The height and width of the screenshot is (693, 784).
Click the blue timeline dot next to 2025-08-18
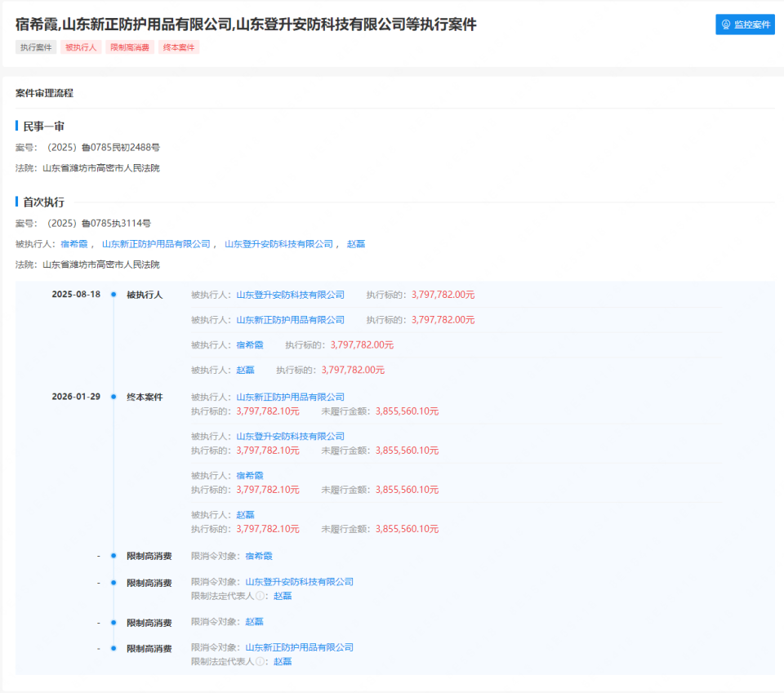(115, 295)
